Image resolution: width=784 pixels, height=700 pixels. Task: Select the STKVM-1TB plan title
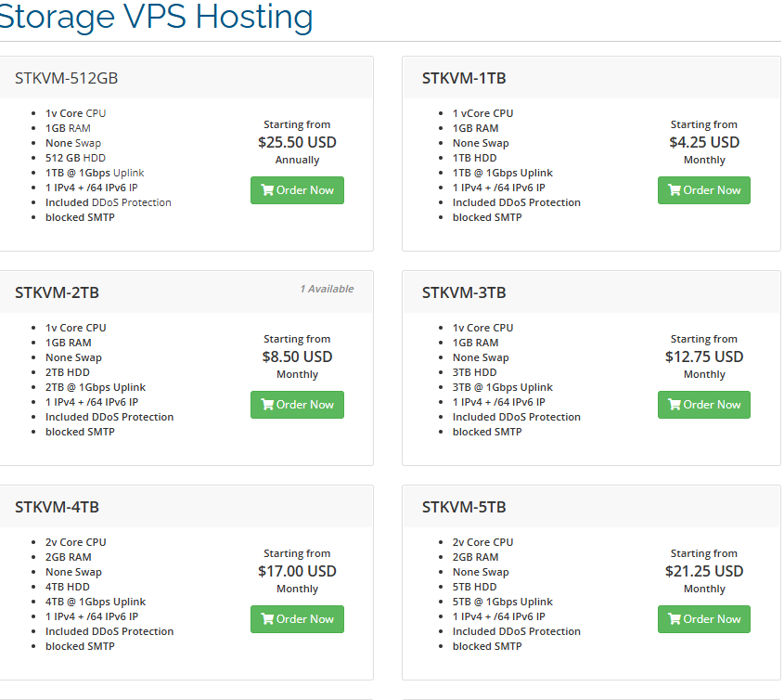coord(464,79)
